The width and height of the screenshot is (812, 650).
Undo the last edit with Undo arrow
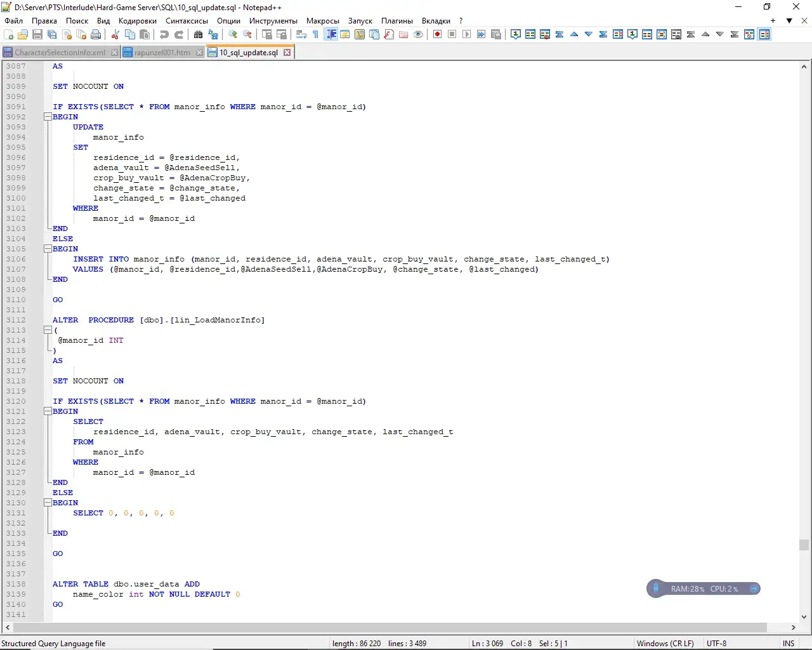[164, 34]
